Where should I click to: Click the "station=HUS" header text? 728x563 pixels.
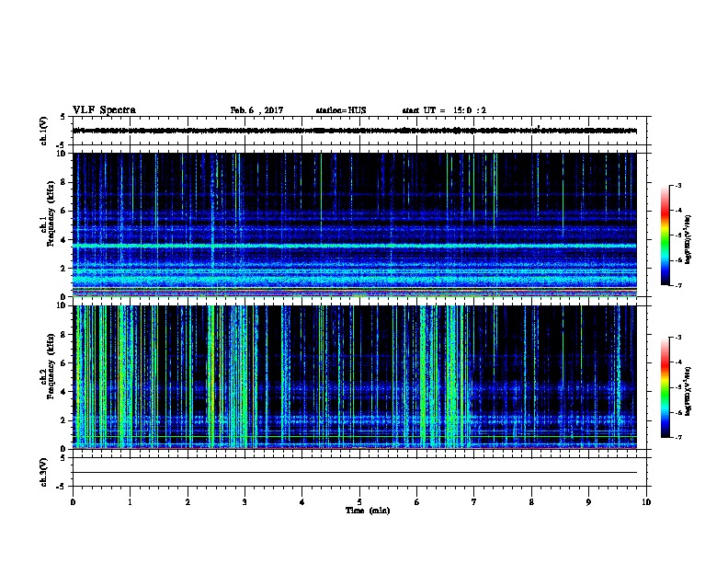341,110
